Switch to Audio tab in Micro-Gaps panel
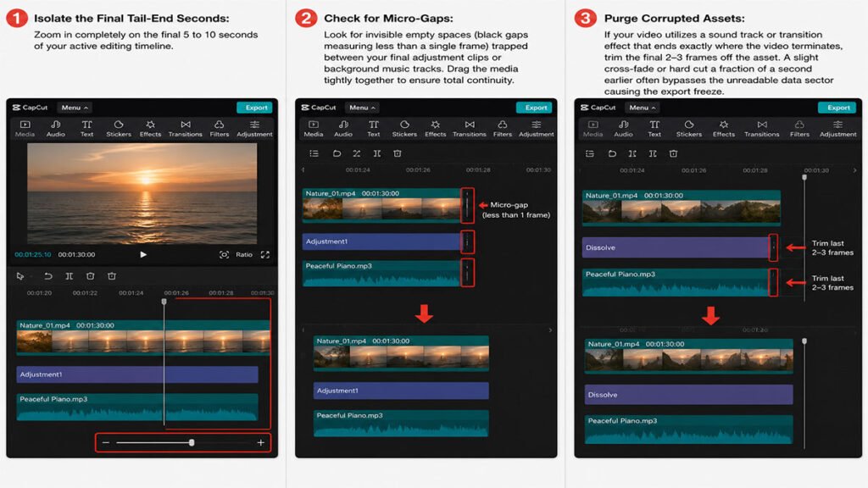This screenshot has width=868, height=488. (x=343, y=129)
